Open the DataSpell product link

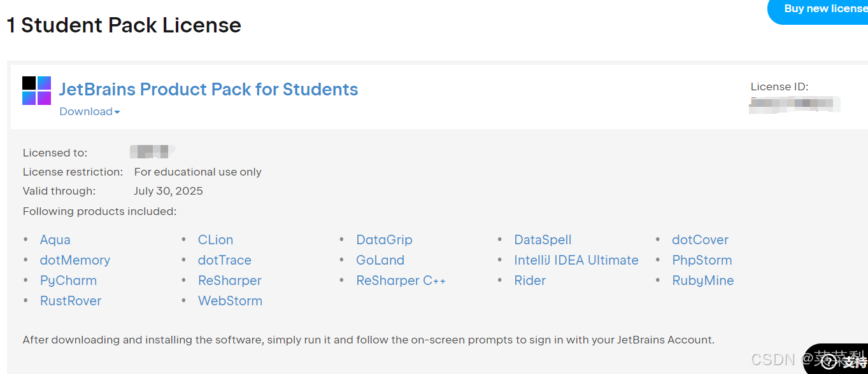click(543, 240)
